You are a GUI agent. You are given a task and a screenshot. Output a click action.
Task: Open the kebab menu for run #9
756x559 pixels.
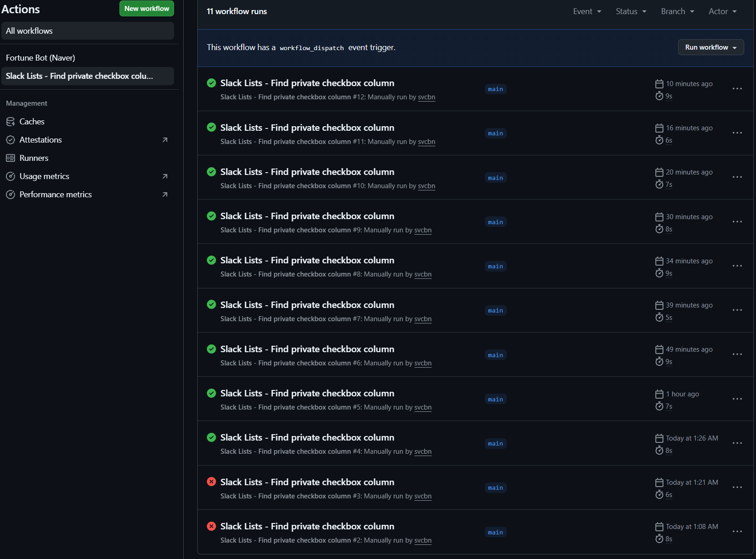(737, 222)
